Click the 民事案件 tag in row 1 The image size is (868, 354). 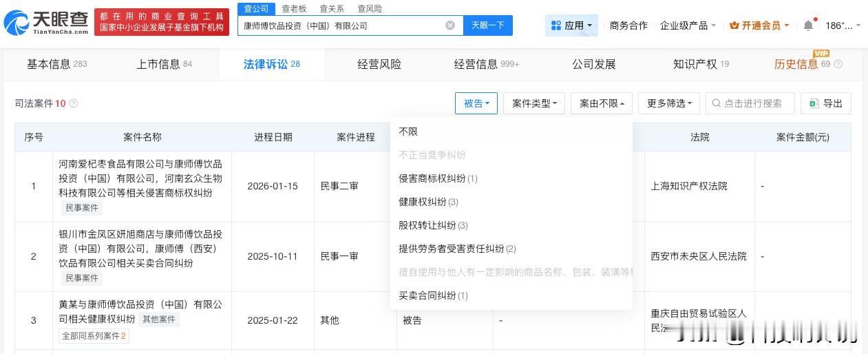point(82,208)
